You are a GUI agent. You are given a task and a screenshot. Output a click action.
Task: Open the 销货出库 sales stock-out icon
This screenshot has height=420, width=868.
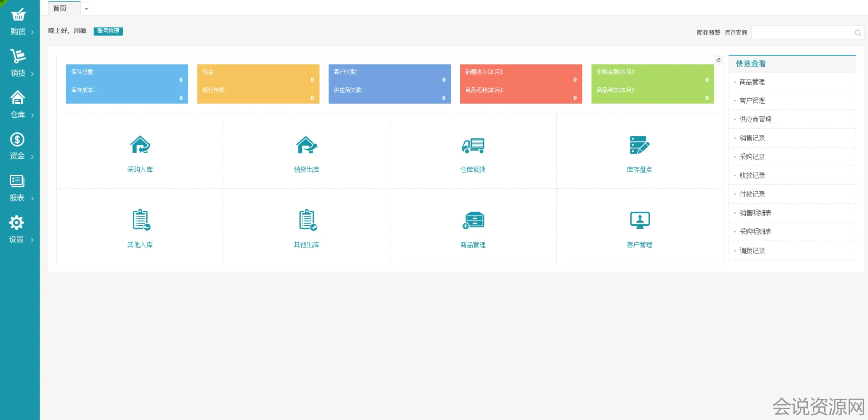pos(306,145)
